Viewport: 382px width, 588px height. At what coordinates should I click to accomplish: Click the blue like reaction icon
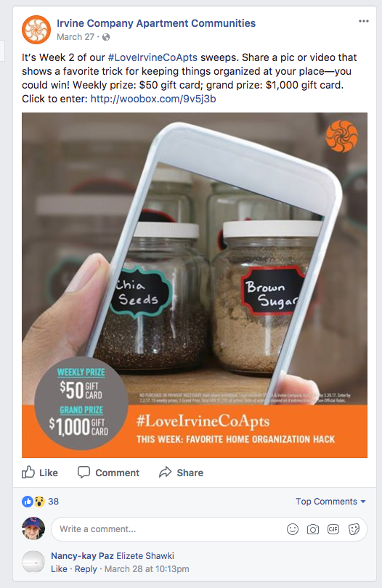(28, 502)
